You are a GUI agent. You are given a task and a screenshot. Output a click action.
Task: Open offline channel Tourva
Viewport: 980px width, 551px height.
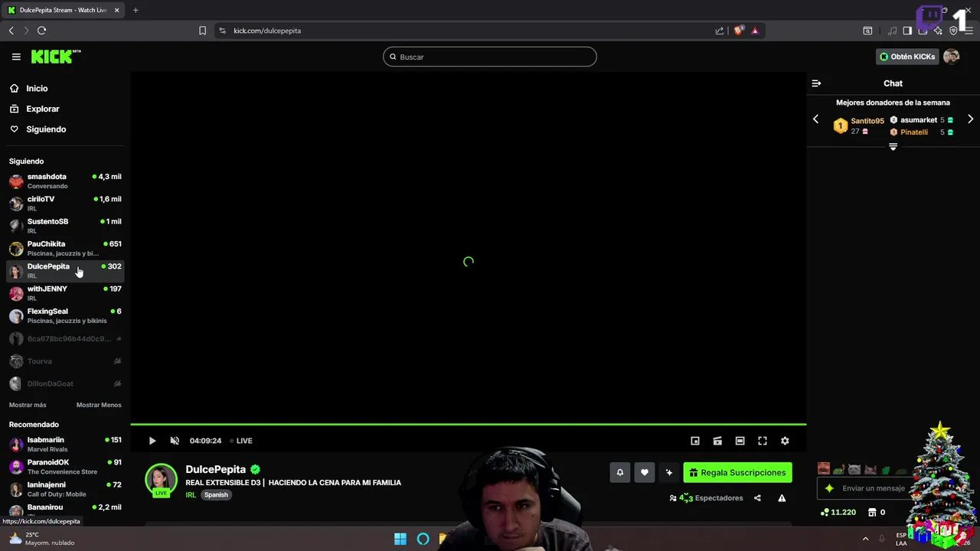point(65,361)
